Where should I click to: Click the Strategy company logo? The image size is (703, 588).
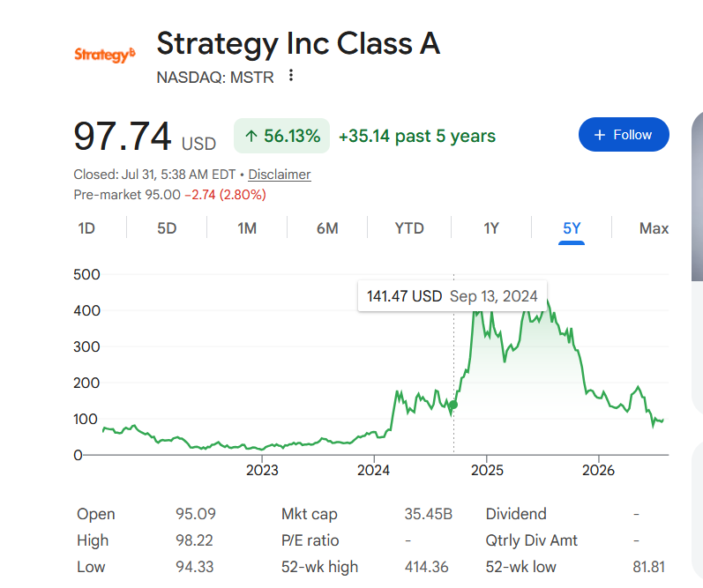(x=104, y=55)
